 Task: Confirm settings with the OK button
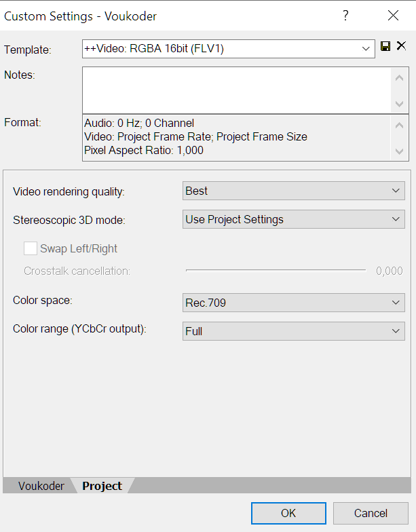[x=289, y=513]
